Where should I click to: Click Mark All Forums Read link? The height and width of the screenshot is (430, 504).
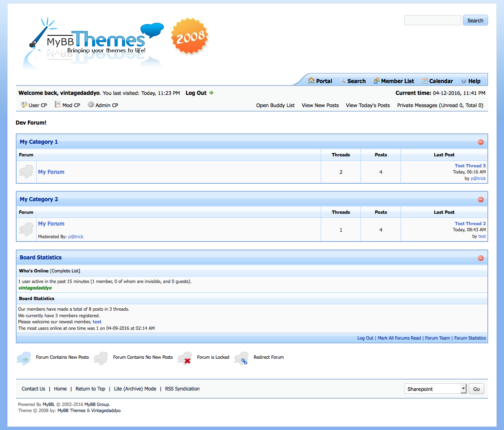click(x=399, y=338)
